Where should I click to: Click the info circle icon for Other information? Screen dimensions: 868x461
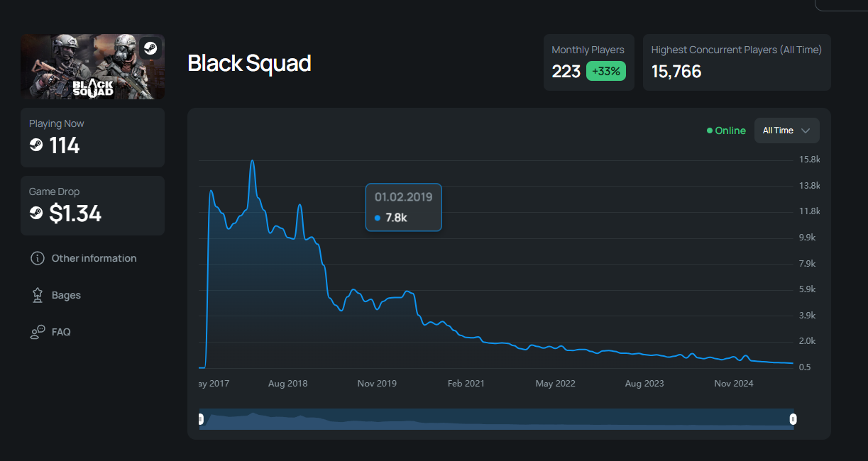38,258
